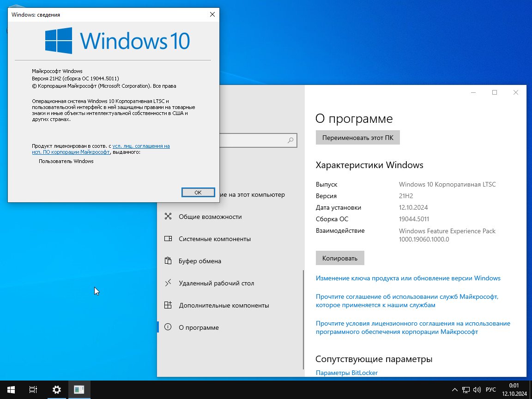Open the Майкрософт services agreement link
Image resolution: width=532 pixels, height=399 pixels.
pos(407,301)
